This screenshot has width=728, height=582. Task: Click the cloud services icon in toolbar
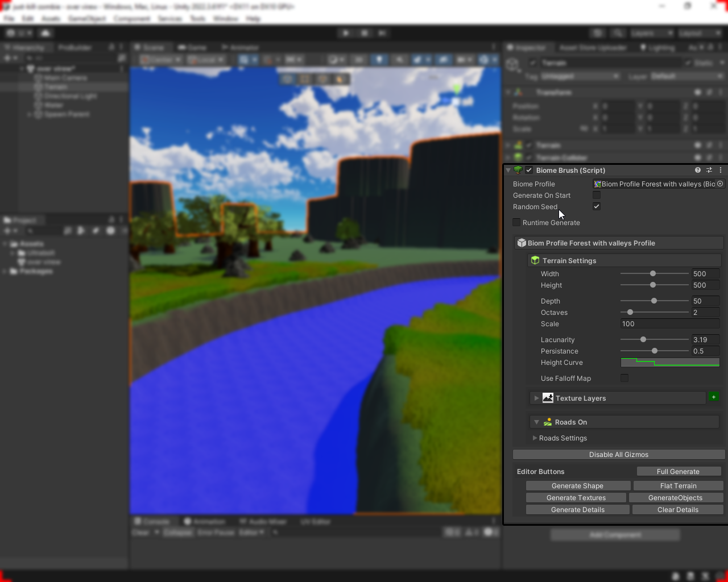(46, 33)
